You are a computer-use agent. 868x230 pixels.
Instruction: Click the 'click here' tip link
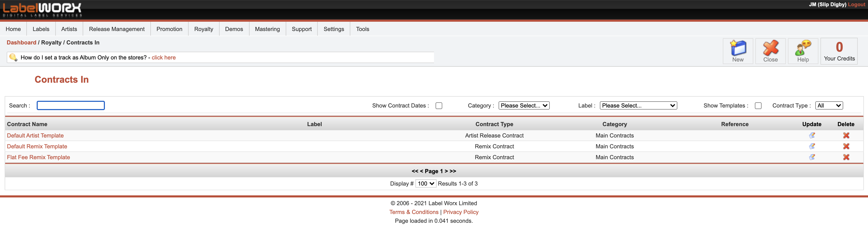coord(164,57)
